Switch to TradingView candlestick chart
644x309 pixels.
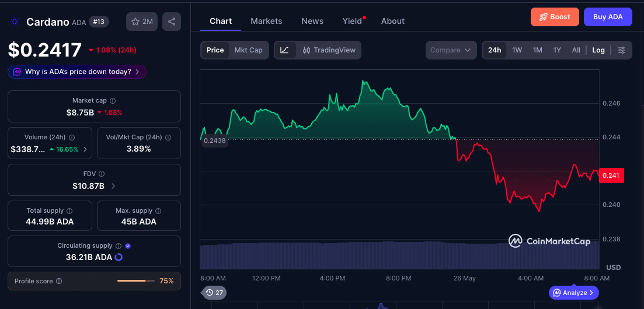(329, 50)
